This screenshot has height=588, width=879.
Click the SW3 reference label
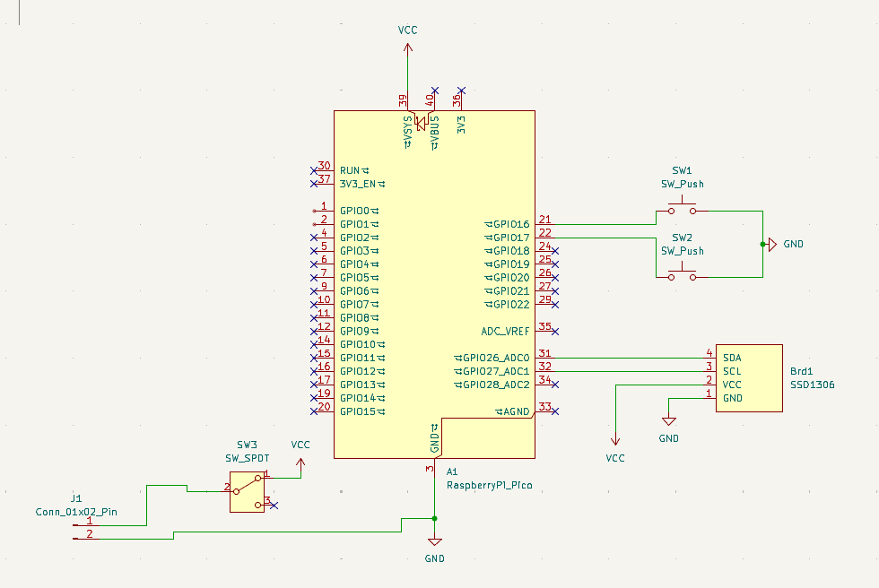tap(247, 445)
